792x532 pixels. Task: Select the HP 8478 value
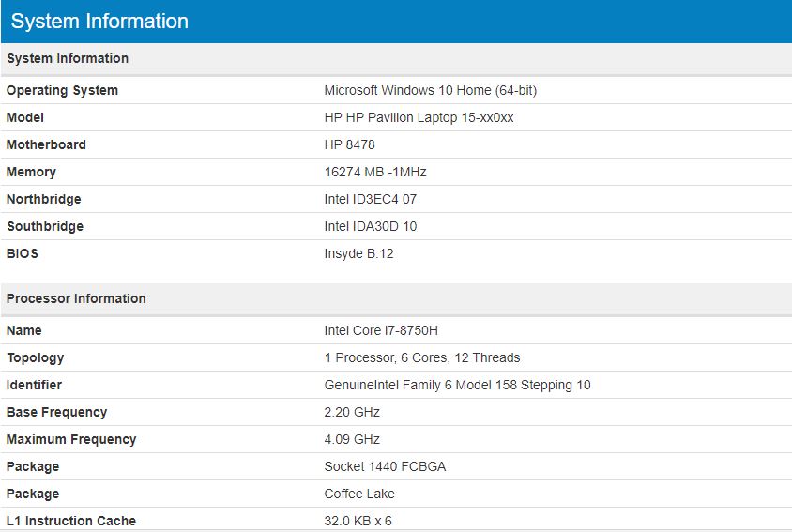click(349, 145)
